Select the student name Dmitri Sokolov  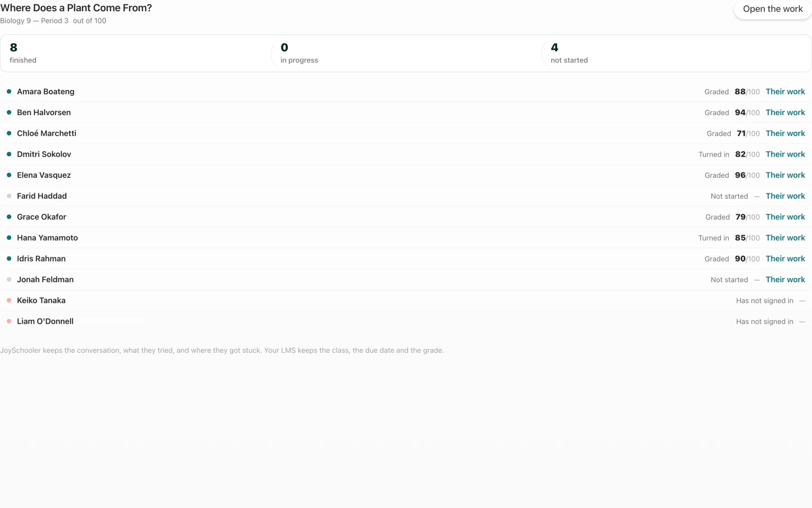tap(44, 154)
